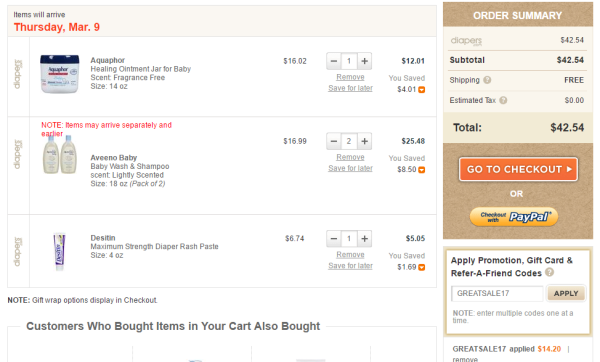Click the order Total $42.54 amount

(567, 127)
